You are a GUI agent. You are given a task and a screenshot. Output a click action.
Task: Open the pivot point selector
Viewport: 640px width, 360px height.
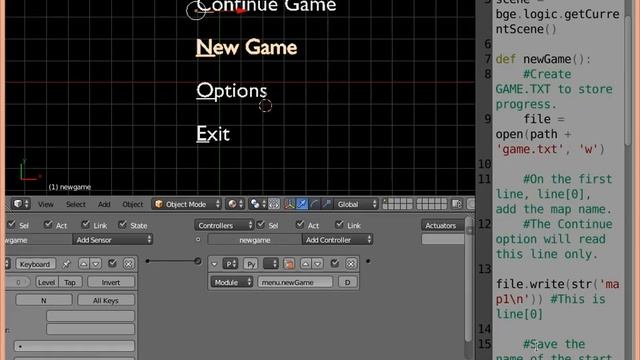tap(258, 204)
